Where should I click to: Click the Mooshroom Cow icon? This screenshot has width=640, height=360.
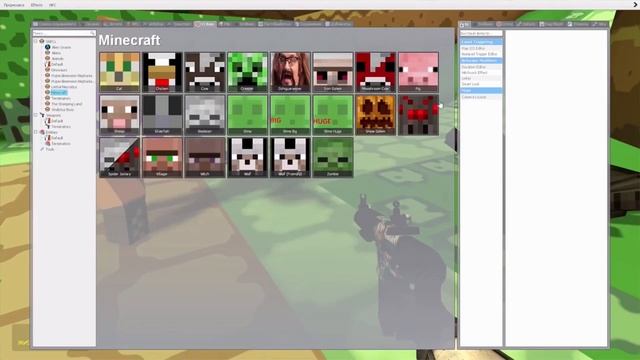(x=376, y=72)
